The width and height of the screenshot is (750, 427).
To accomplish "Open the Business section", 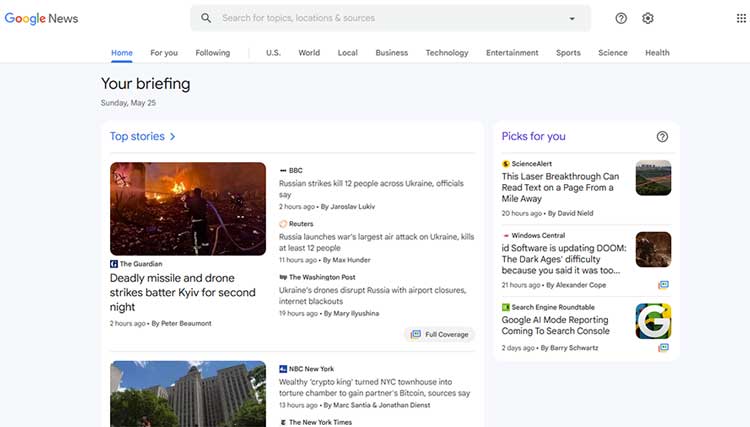I will (392, 53).
